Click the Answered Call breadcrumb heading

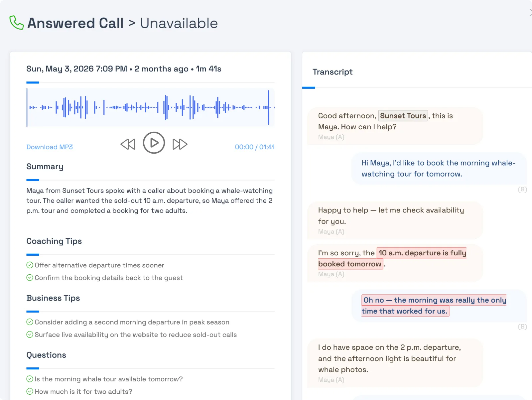(x=75, y=23)
